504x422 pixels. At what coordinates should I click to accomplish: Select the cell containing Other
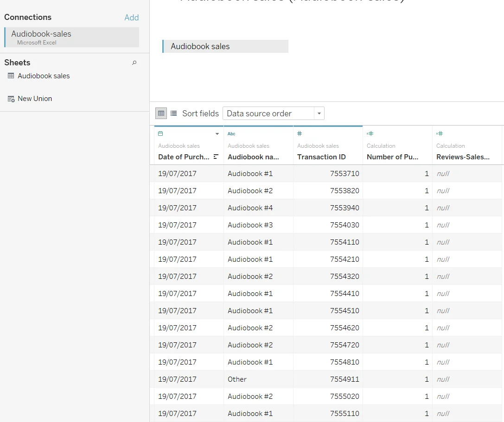[x=237, y=379]
